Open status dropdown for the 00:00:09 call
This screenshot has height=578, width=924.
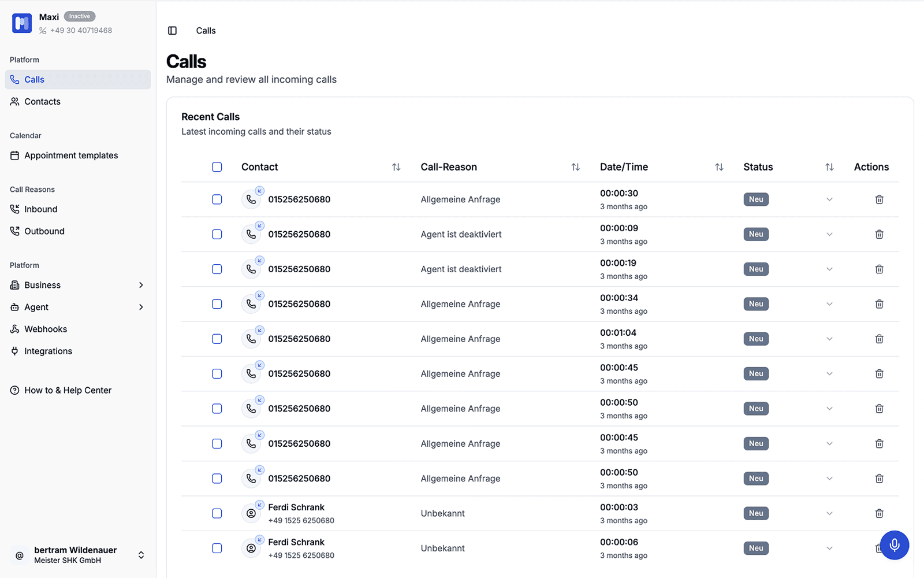829,234
